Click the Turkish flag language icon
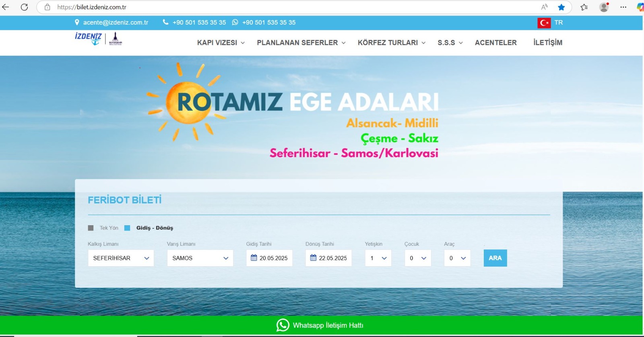Image resolution: width=644 pixels, height=337 pixels. [544, 23]
